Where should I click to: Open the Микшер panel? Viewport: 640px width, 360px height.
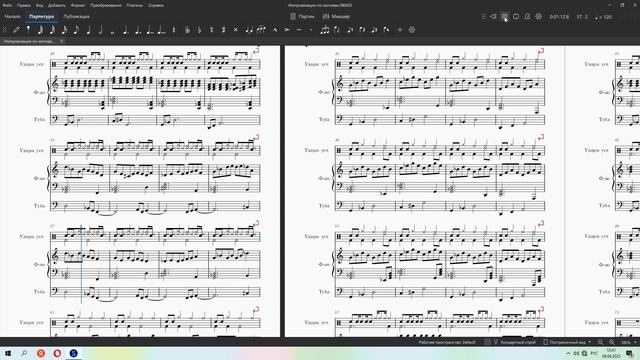tap(336, 16)
